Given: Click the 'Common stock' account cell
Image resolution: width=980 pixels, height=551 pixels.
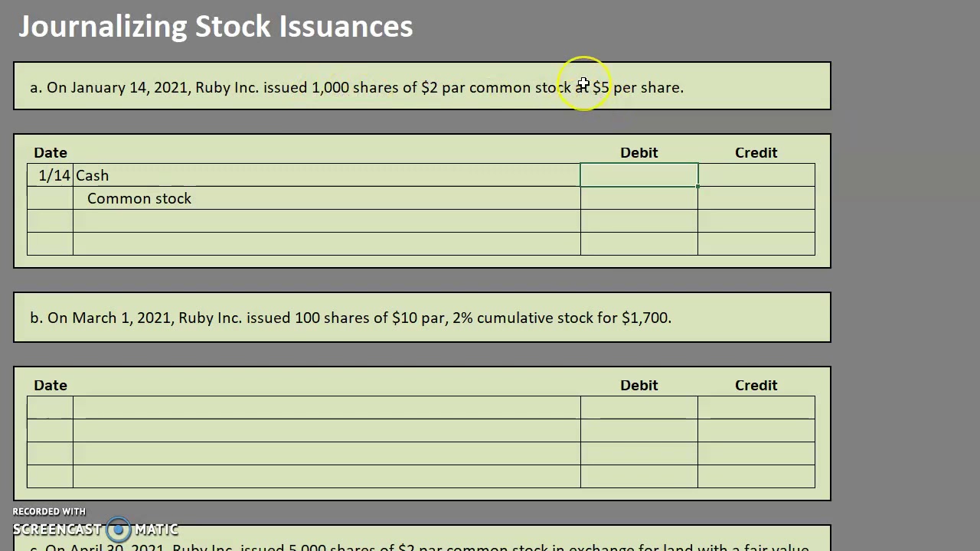Looking at the screenshot, I should (x=327, y=198).
